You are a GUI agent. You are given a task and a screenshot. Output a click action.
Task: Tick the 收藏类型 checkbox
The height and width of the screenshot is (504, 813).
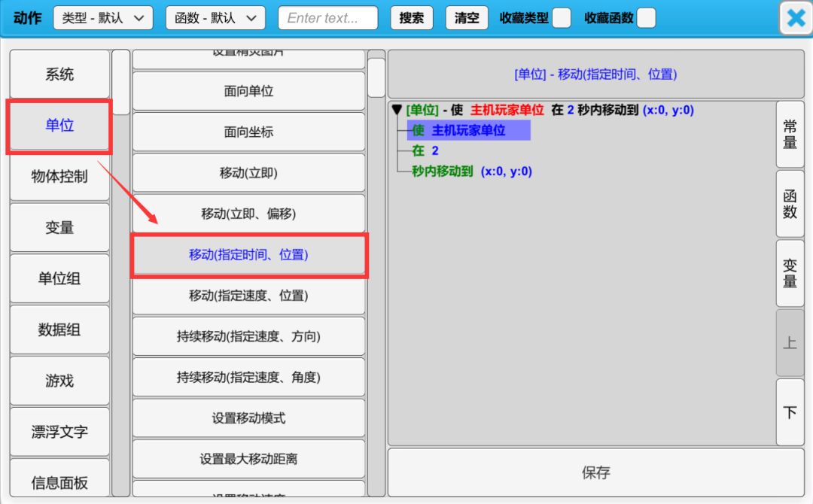(x=561, y=18)
